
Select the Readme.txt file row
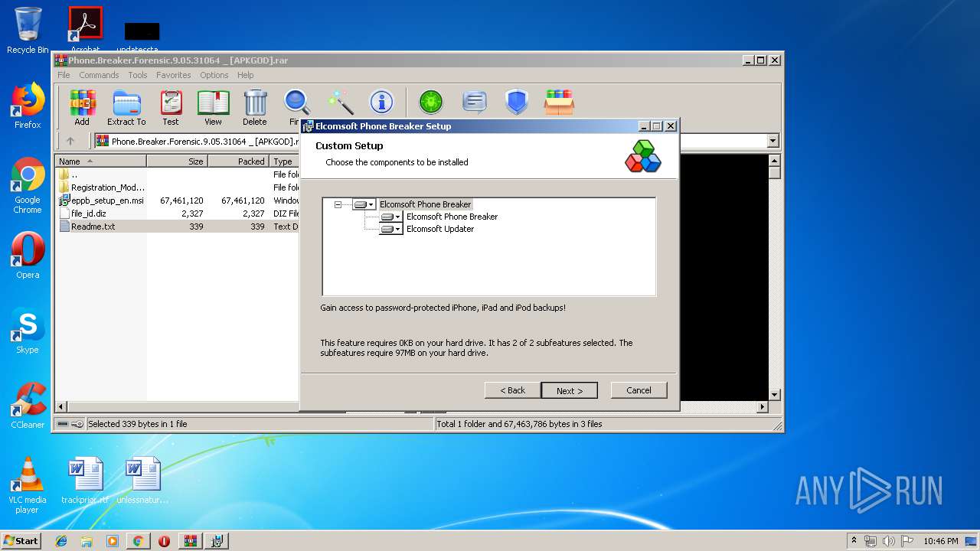[x=177, y=227]
